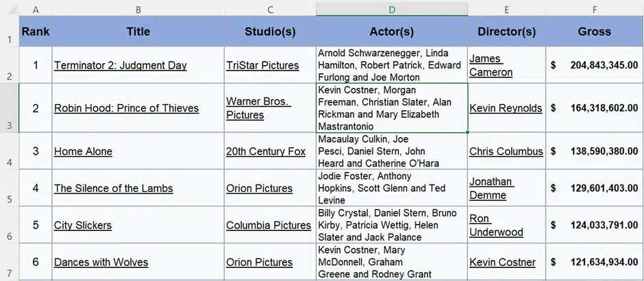644x281 pixels.
Task: Select row 3 header
Action: tap(9, 108)
